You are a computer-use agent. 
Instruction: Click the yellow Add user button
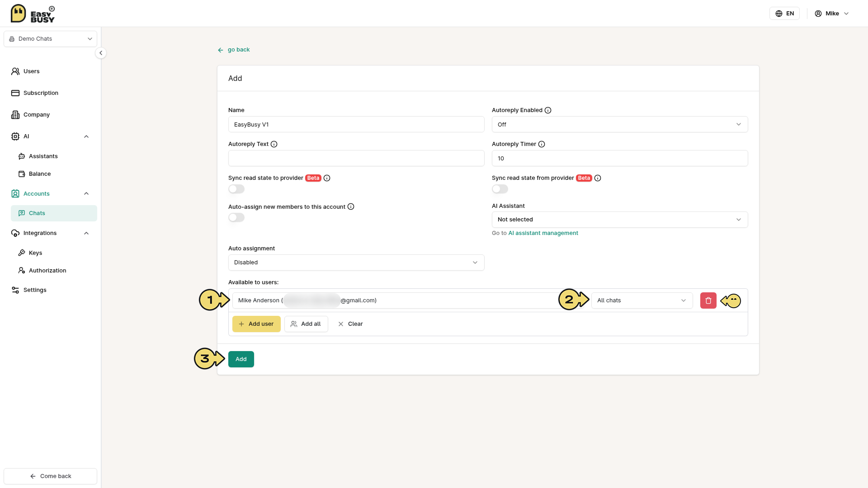[x=256, y=324]
